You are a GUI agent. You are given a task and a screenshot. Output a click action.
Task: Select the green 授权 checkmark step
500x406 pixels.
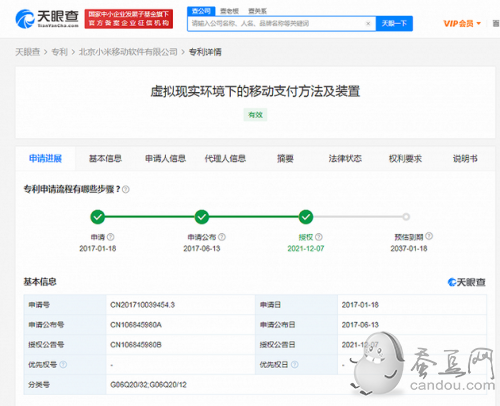[x=306, y=217]
